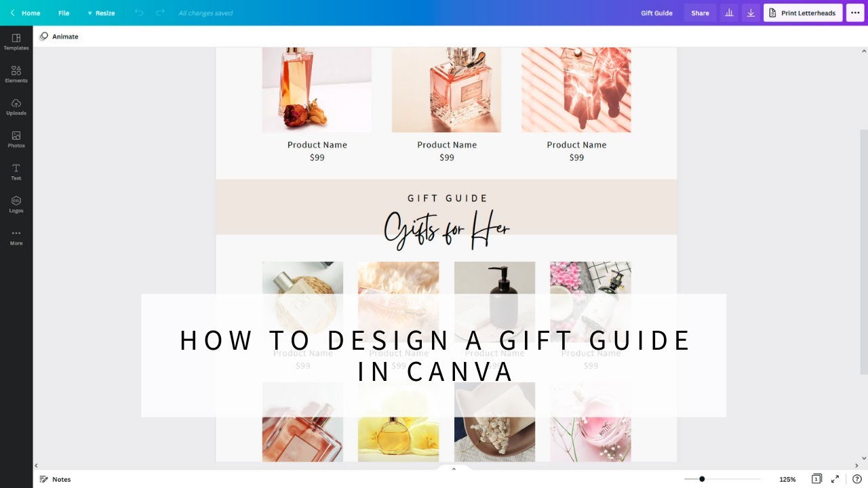Open the three-dots more options menu
Image resolution: width=868 pixels, height=488 pixels.
click(x=855, y=13)
